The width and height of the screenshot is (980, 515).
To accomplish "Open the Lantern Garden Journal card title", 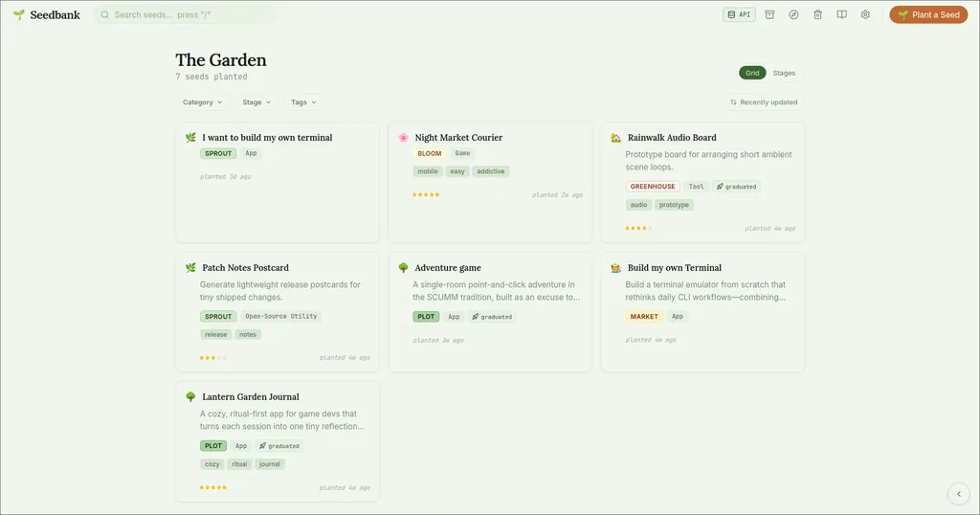I will point(250,397).
